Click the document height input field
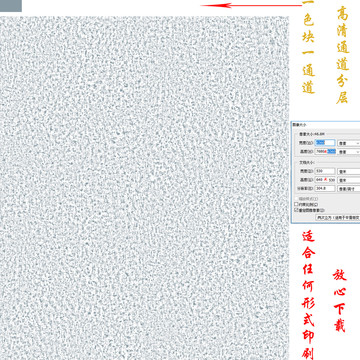This screenshot has width=360, height=360. (x=325, y=180)
